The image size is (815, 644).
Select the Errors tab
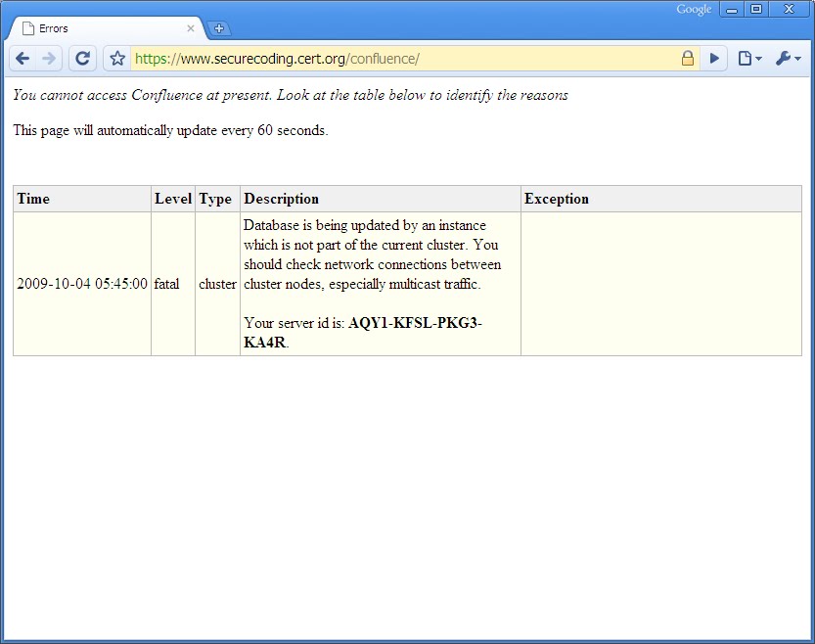(x=107, y=28)
